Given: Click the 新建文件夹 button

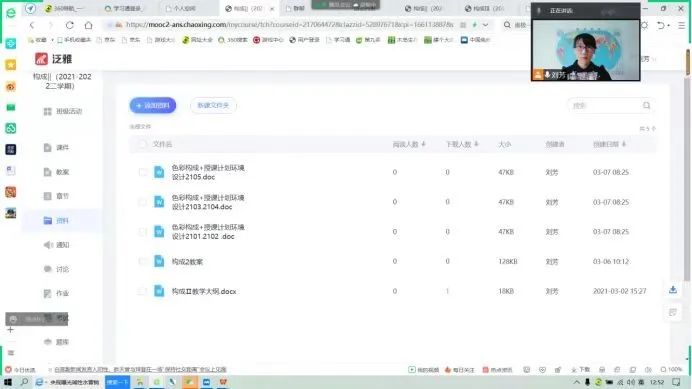Looking at the screenshot, I should pos(213,106).
